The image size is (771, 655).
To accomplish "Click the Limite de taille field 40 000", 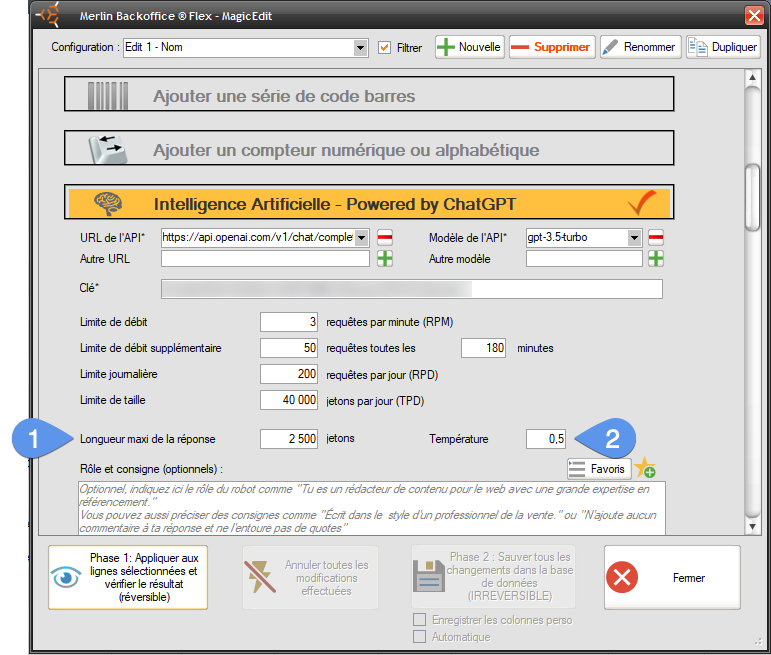I will click(289, 400).
